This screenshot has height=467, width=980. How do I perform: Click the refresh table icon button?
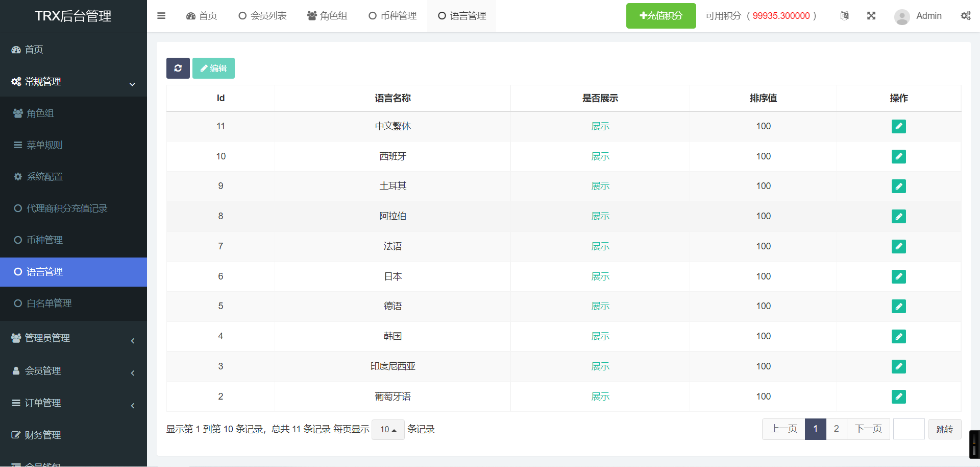(178, 68)
